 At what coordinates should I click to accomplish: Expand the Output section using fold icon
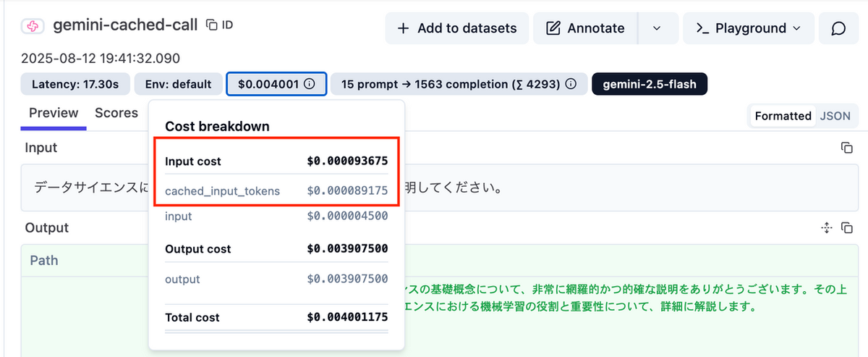(827, 228)
